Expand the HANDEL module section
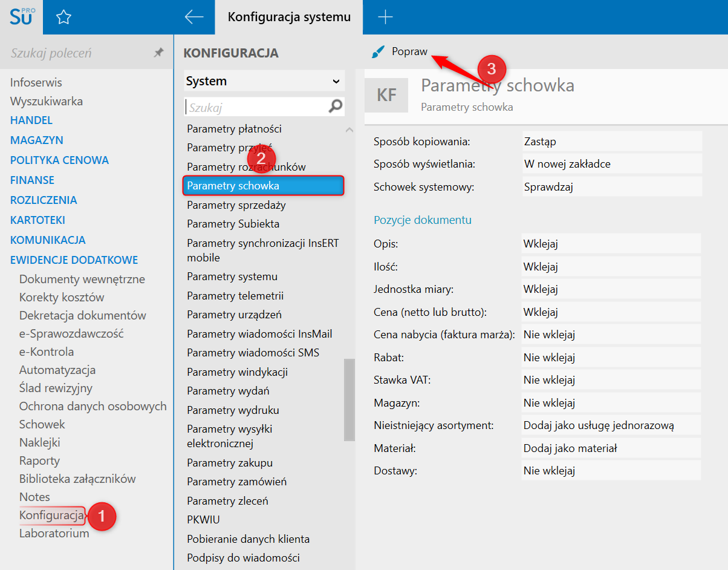728x570 pixels. point(31,120)
